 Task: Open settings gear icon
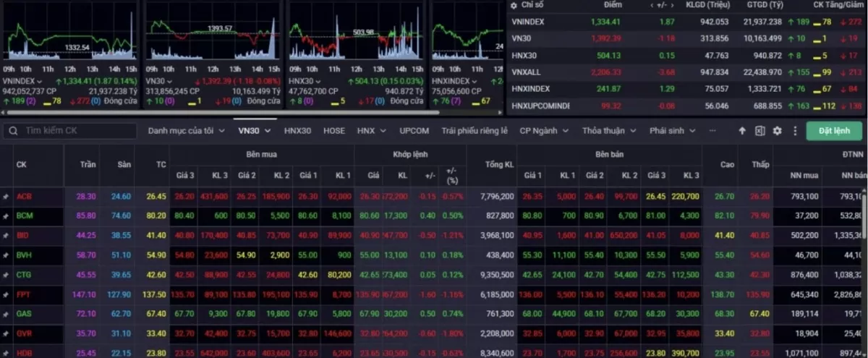pyautogui.click(x=778, y=131)
